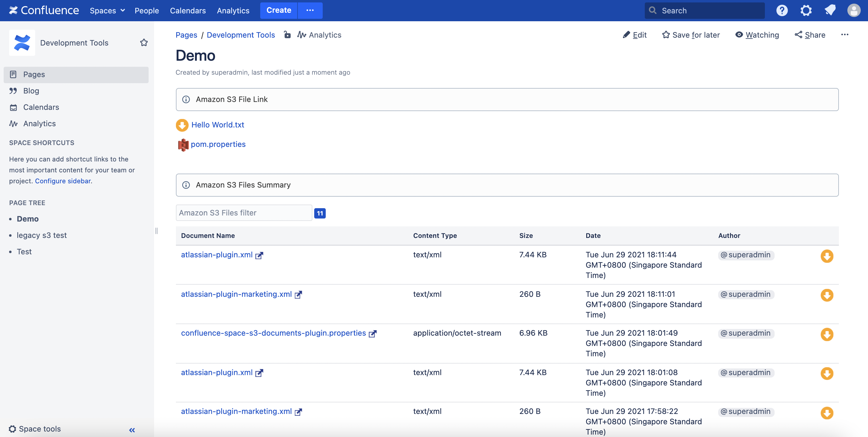
Task: Select Pages in the sidebar
Action: tap(76, 75)
